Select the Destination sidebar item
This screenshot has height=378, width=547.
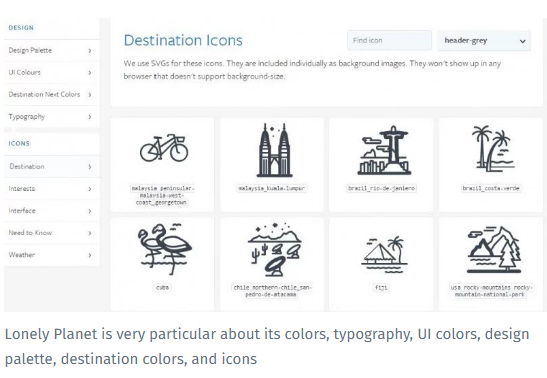(x=52, y=167)
